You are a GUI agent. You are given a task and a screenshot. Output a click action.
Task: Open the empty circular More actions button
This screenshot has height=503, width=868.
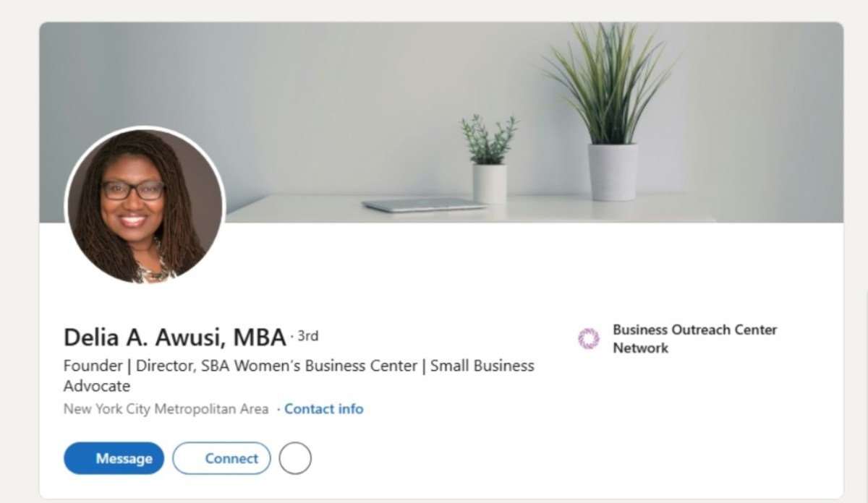coord(295,458)
